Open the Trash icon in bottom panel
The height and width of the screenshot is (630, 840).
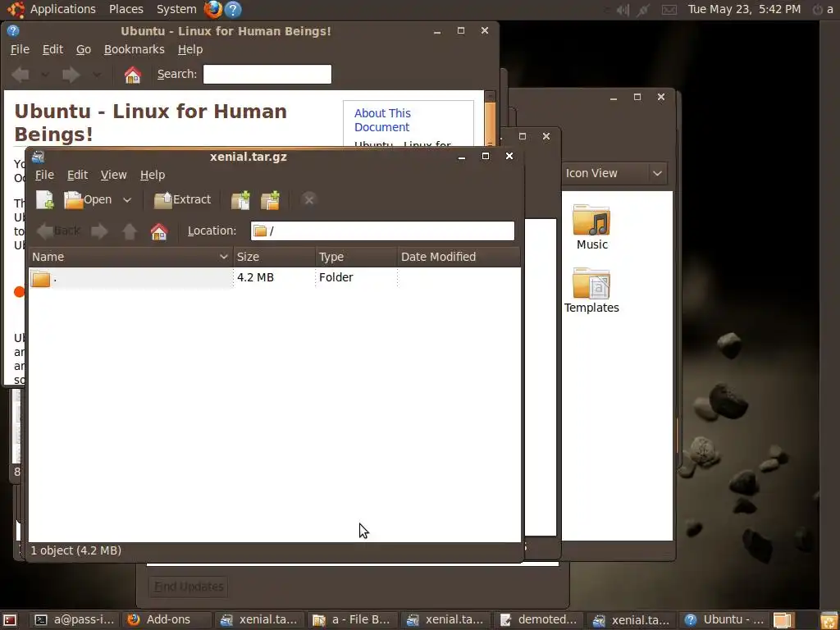tap(829, 620)
